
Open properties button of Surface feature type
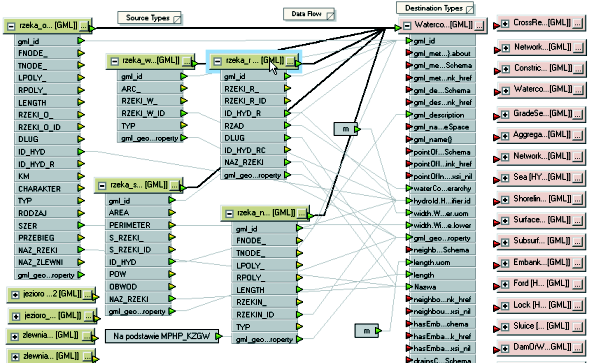pos(579,220)
